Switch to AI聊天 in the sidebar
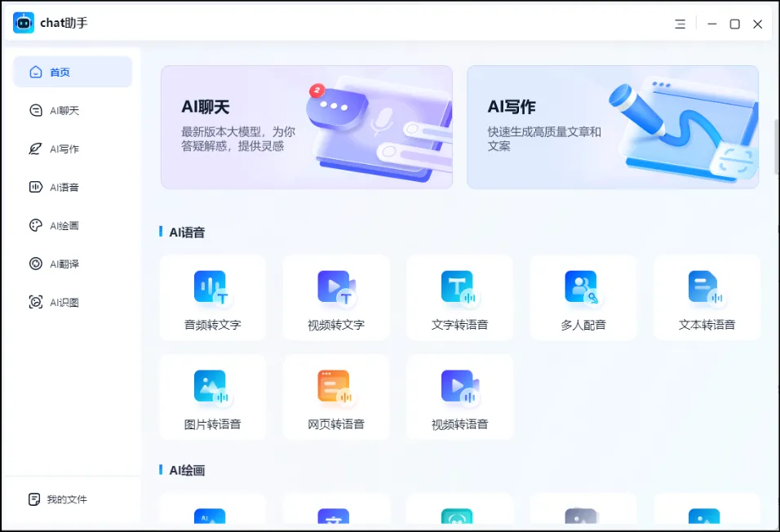Viewport: 780px width, 532px height. pos(72,110)
